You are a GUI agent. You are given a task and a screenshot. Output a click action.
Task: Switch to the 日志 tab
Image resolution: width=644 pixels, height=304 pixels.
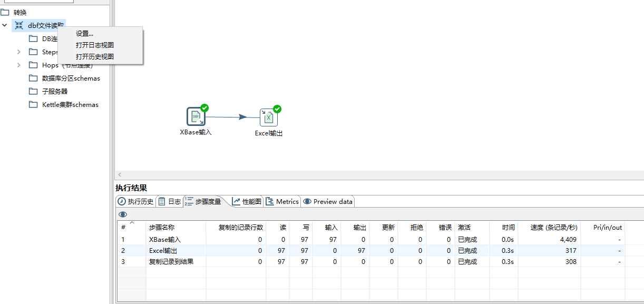pyautogui.click(x=170, y=201)
